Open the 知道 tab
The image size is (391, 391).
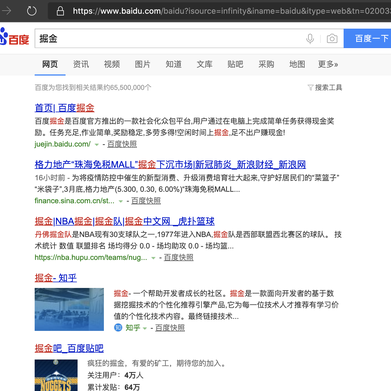[x=174, y=64]
